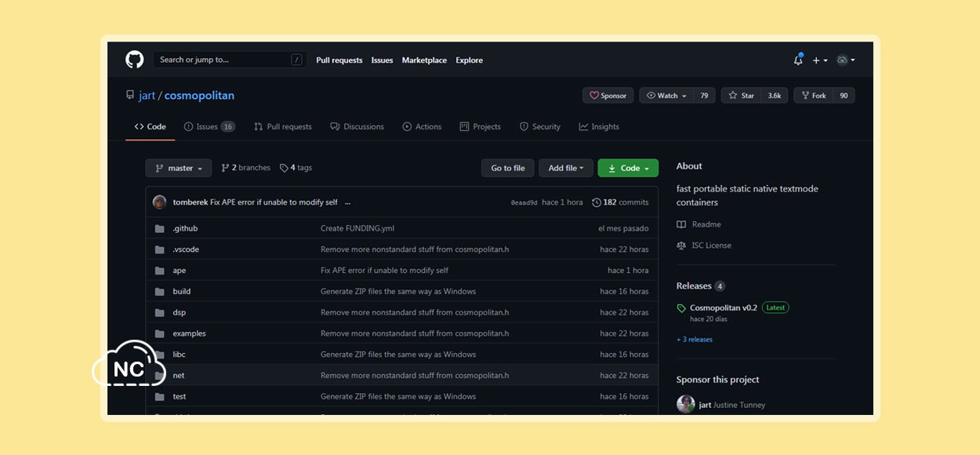The width and height of the screenshot is (980, 455).
Task: Open Explore in top navigation
Action: [x=469, y=60]
